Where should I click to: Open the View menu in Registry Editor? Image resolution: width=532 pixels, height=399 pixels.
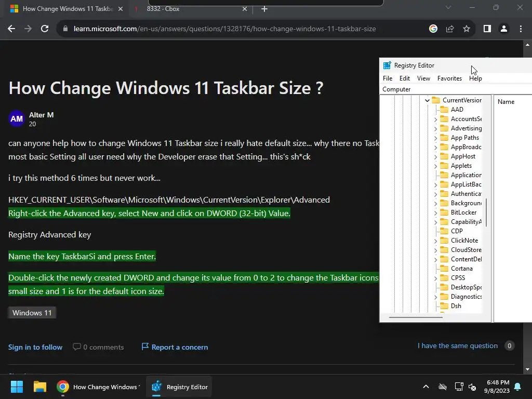click(423, 78)
